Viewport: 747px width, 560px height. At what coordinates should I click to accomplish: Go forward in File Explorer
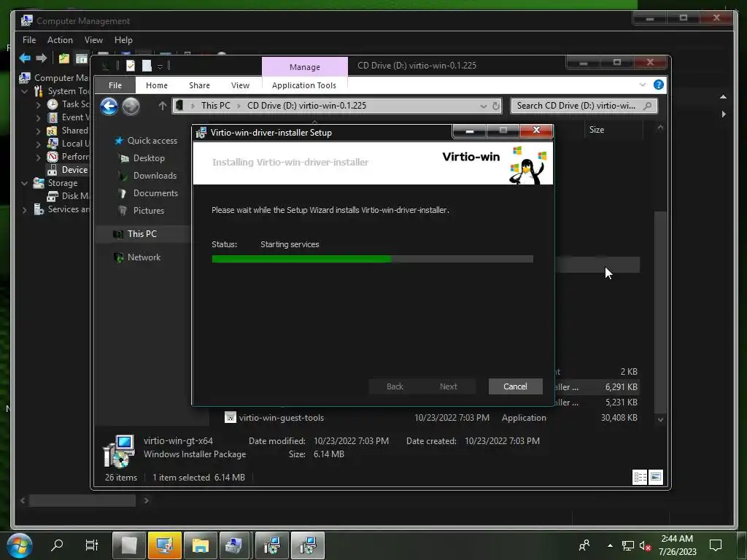[x=131, y=106]
